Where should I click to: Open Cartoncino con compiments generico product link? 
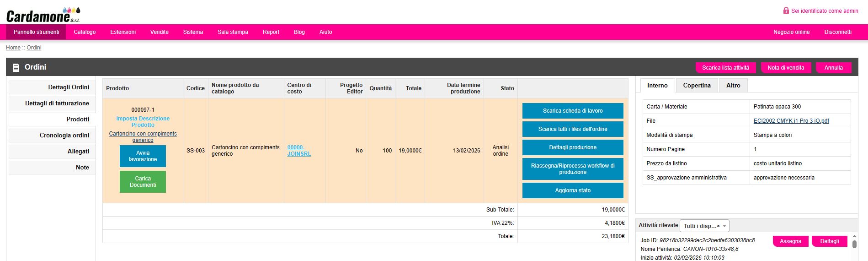tap(143, 137)
